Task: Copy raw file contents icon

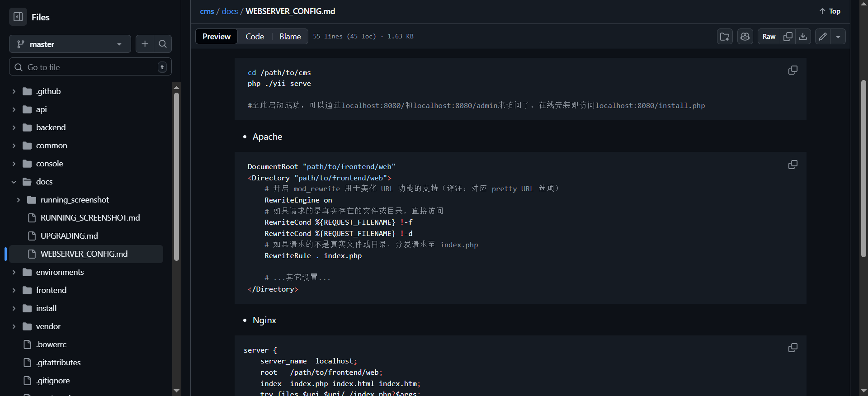Action: coord(788,37)
